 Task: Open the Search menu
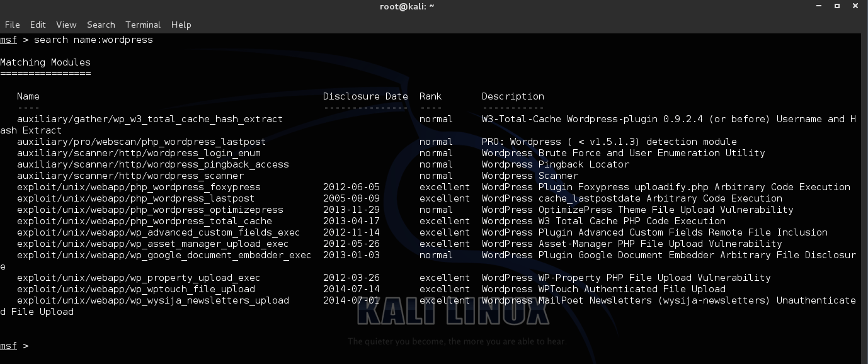pyautogui.click(x=101, y=25)
